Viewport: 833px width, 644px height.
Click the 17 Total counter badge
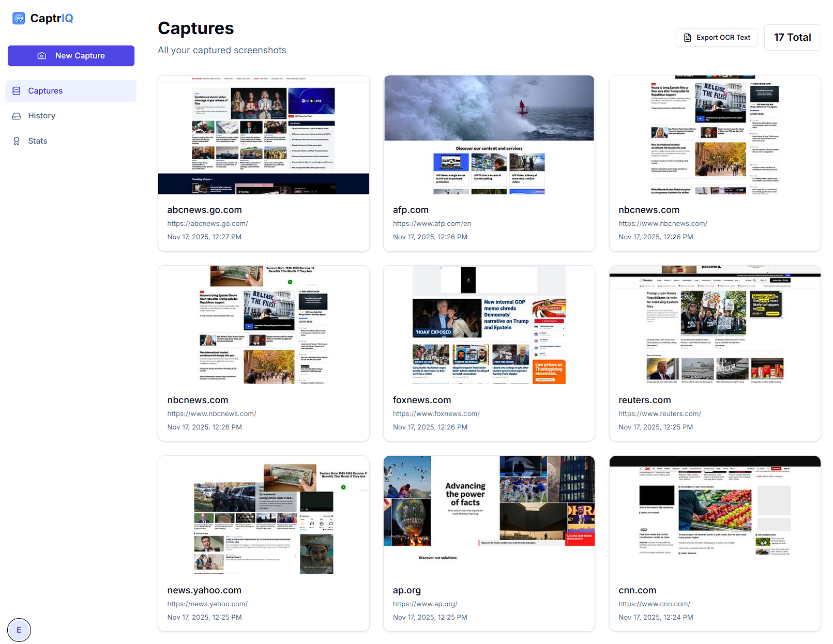[792, 37]
